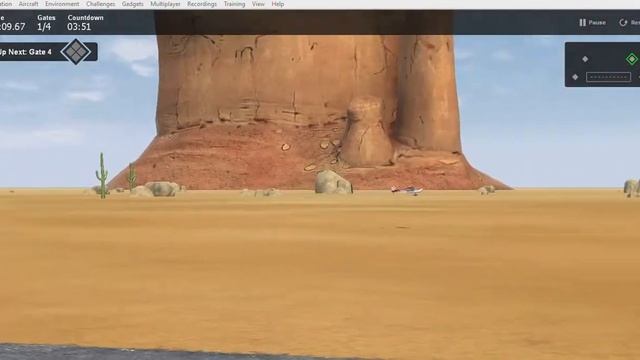The height and width of the screenshot is (360, 640).
Task: Open the Multiplayer menu
Action: pos(165,4)
